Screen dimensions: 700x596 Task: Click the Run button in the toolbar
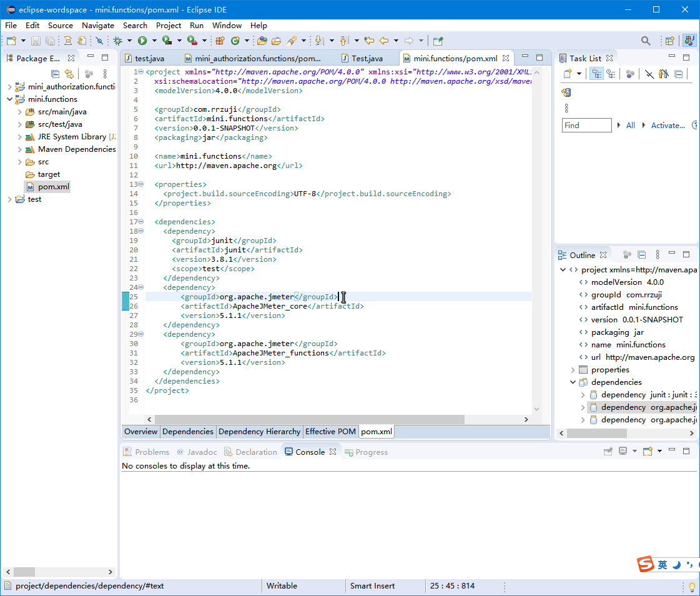[142, 41]
